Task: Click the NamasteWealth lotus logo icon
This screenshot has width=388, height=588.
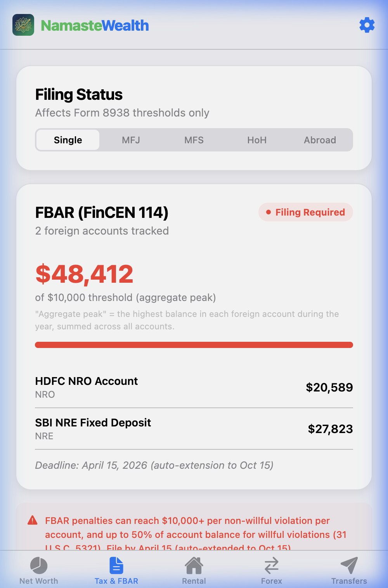Action: pyautogui.click(x=23, y=25)
